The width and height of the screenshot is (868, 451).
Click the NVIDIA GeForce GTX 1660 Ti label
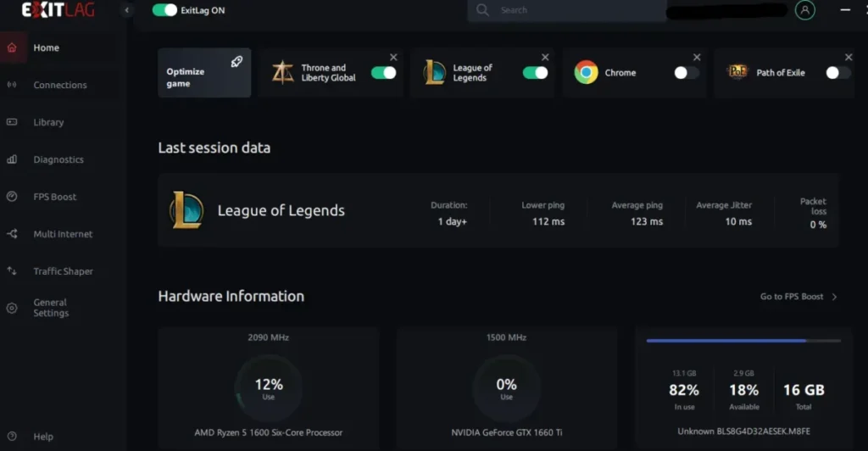pos(507,432)
